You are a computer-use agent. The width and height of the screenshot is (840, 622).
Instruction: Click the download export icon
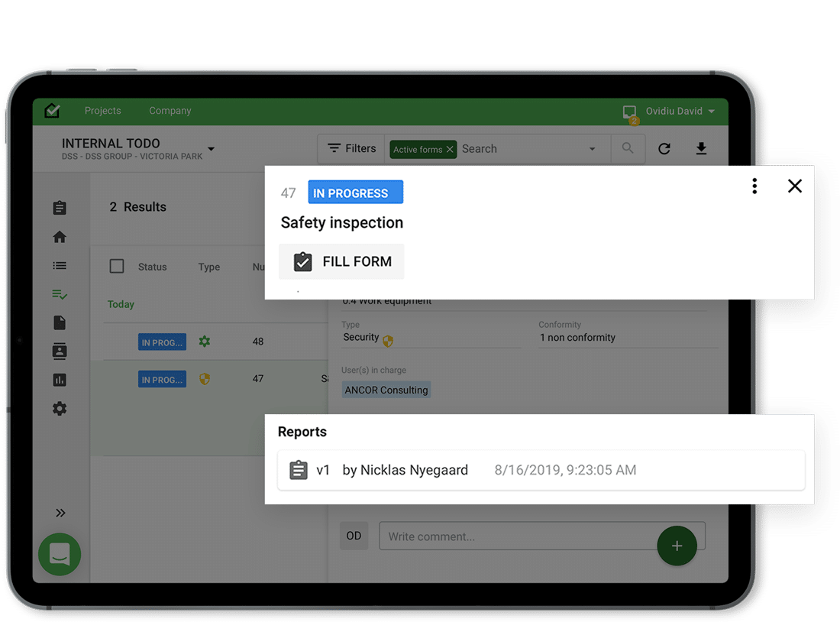[x=701, y=149]
